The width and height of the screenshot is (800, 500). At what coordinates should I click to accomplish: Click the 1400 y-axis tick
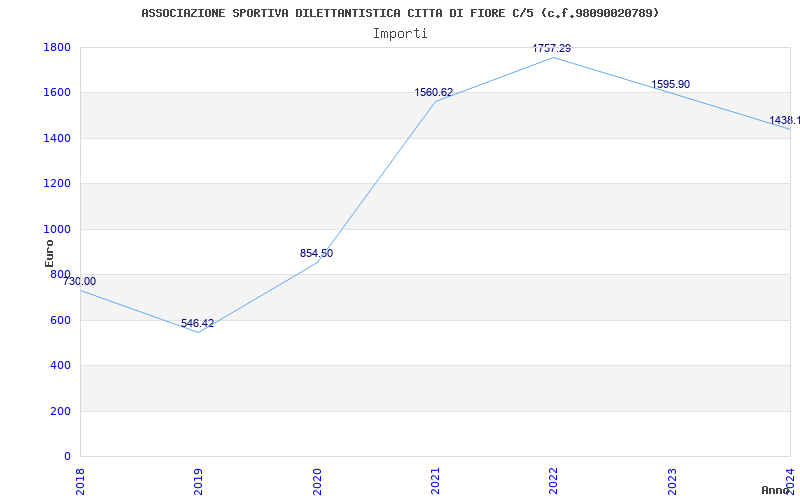coord(57,138)
